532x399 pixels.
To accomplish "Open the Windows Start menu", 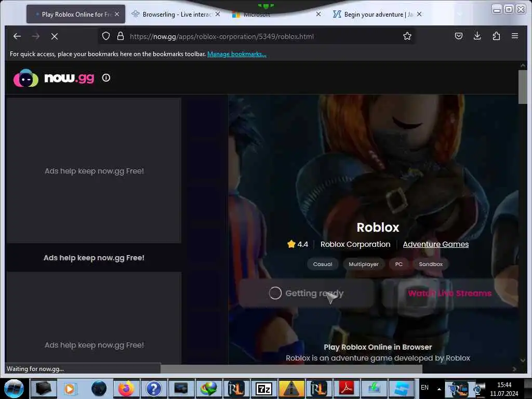I will [14, 389].
